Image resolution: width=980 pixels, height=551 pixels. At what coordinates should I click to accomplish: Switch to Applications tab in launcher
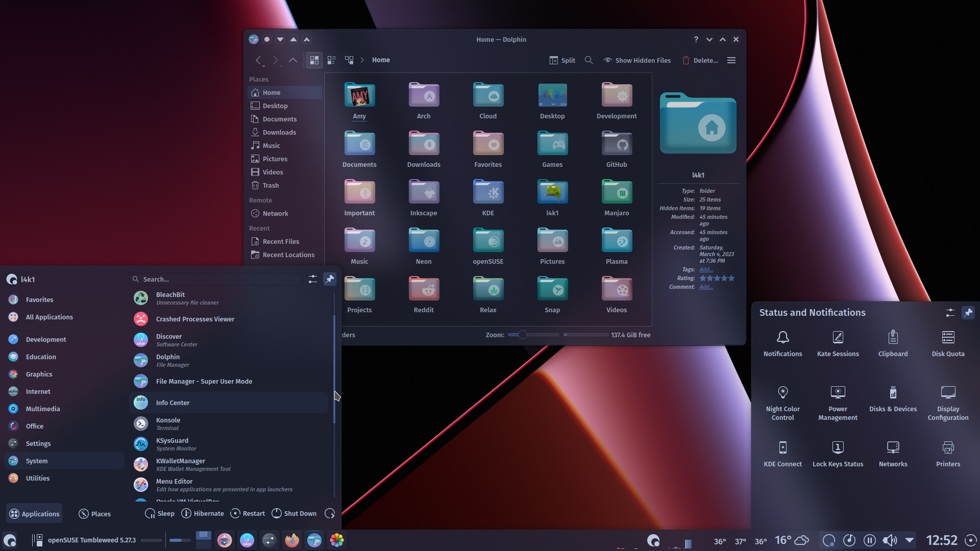click(35, 514)
